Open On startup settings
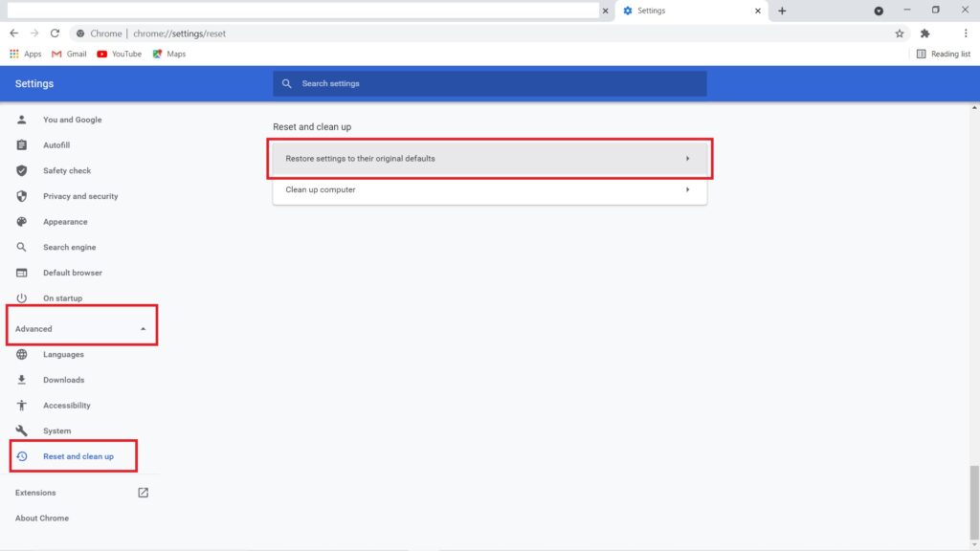The height and width of the screenshot is (551, 980). 62,298
